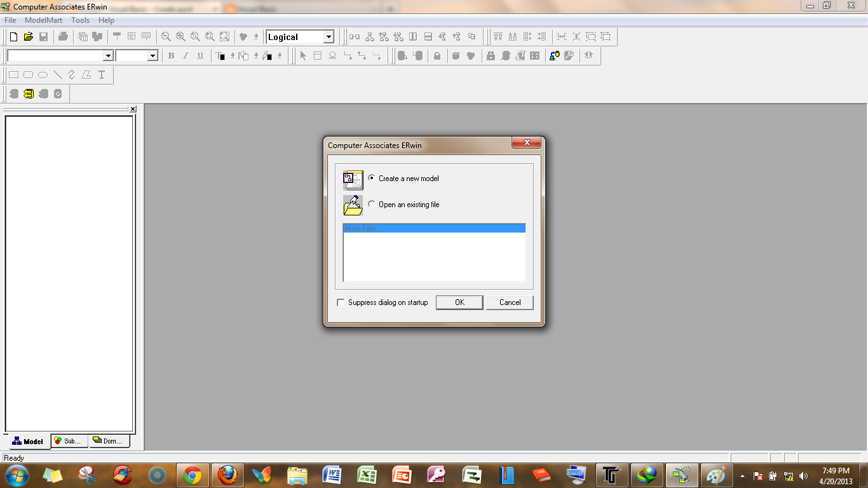The width and height of the screenshot is (868, 488).
Task: Open the font name dropdown
Action: 108,56
